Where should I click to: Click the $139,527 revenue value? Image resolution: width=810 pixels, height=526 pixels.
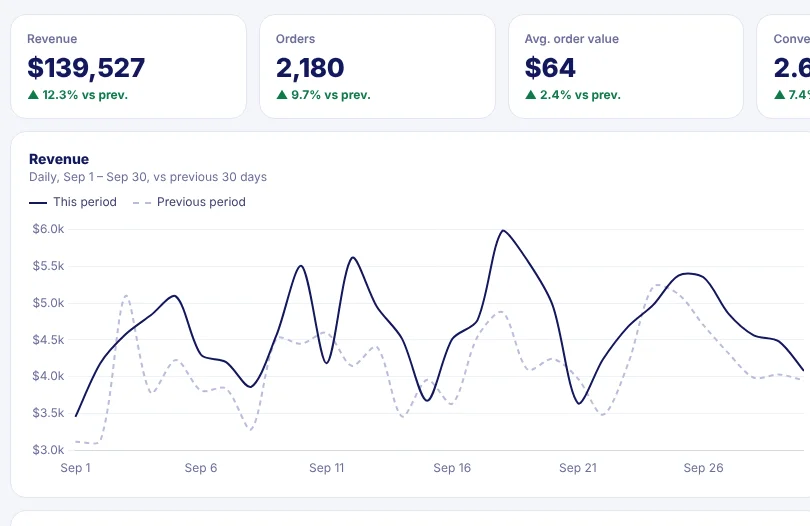[86, 68]
